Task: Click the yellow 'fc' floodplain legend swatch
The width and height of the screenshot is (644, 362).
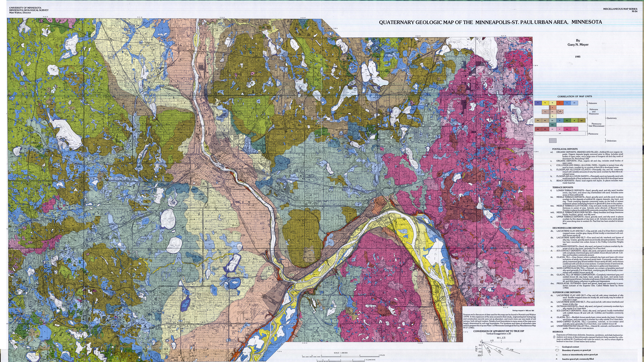Action: click(545, 103)
